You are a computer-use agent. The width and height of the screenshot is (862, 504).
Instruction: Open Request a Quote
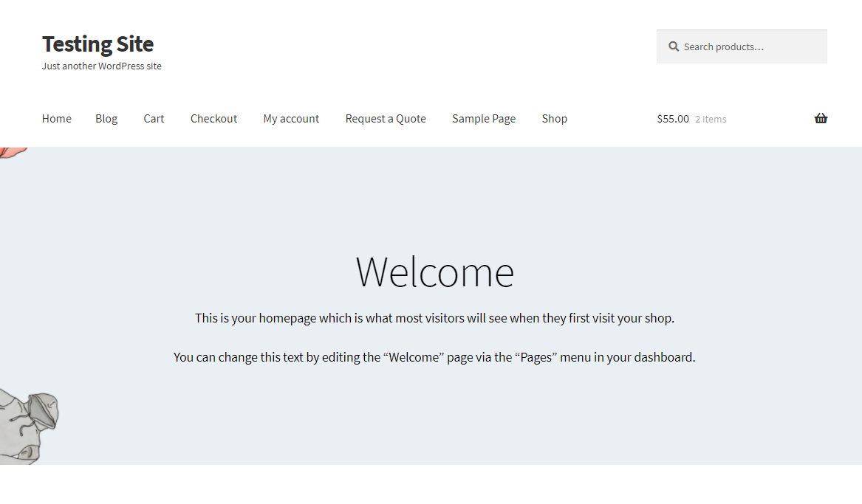click(386, 118)
